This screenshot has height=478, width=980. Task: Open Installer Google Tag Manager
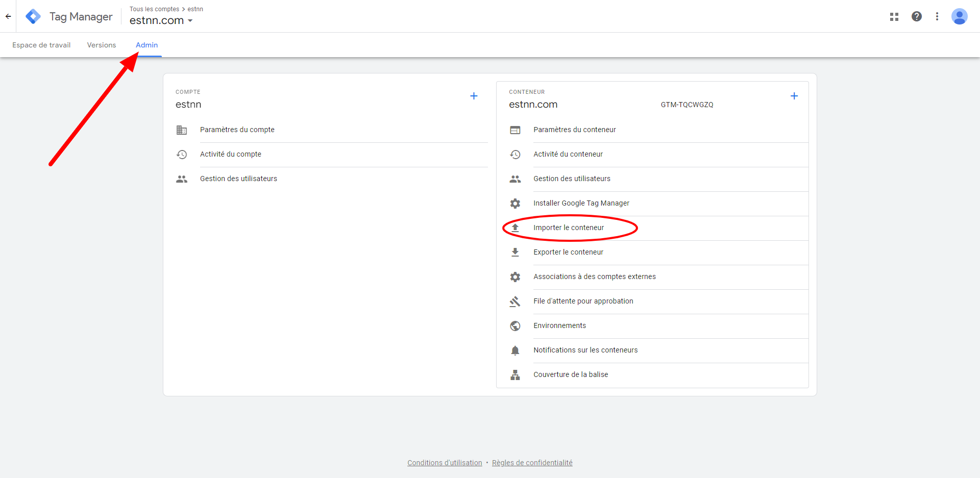(581, 203)
